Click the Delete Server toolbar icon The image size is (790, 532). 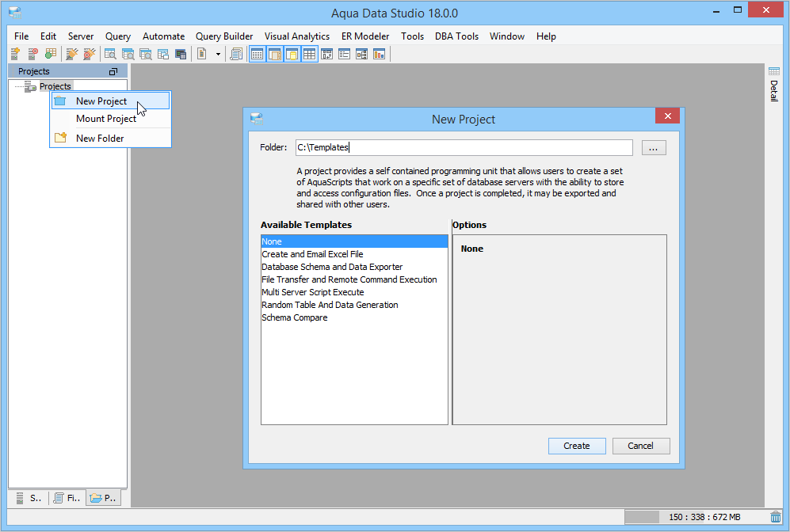point(32,54)
